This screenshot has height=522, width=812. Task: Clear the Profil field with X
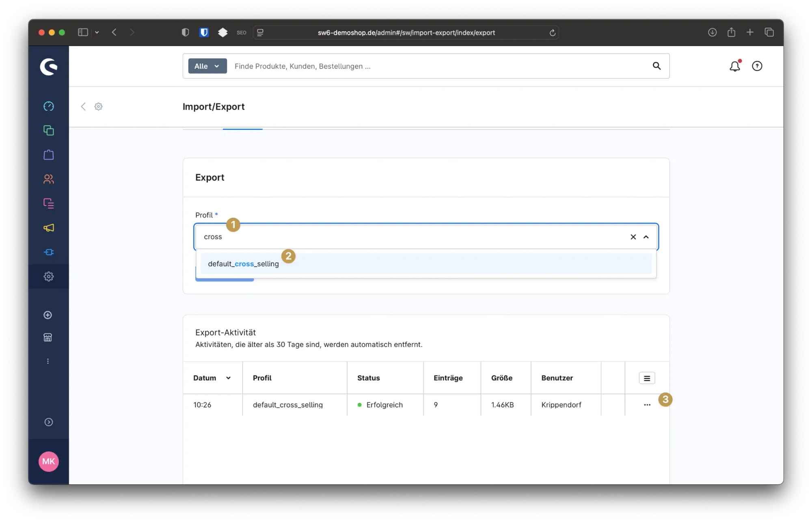pyautogui.click(x=633, y=237)
